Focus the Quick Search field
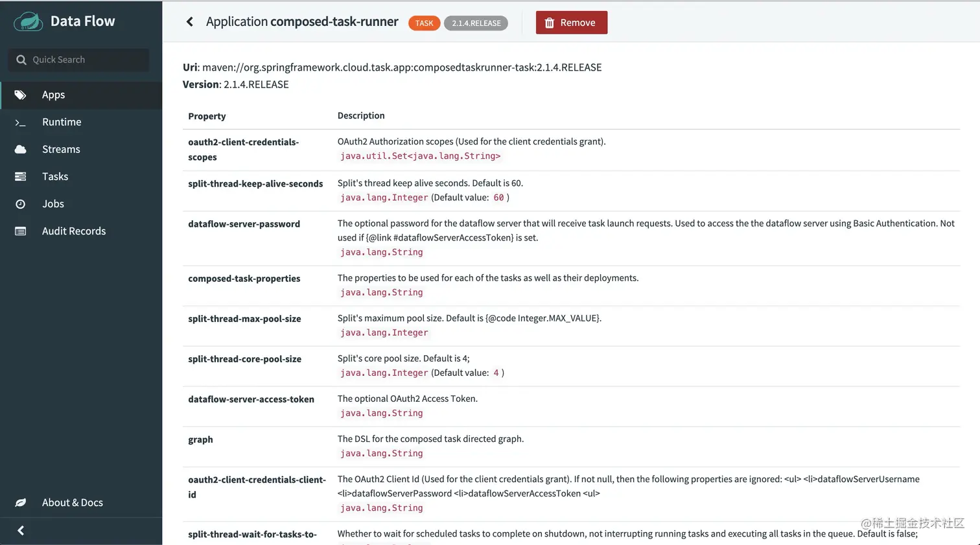Screen dimensions: 980x545 79,60
